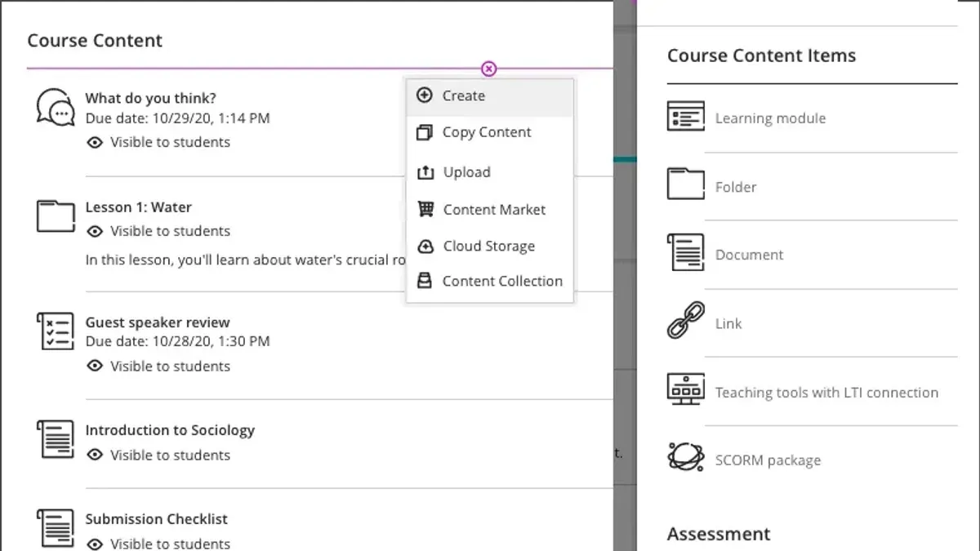Click the Assessment section heading

[x=719, y=534]
